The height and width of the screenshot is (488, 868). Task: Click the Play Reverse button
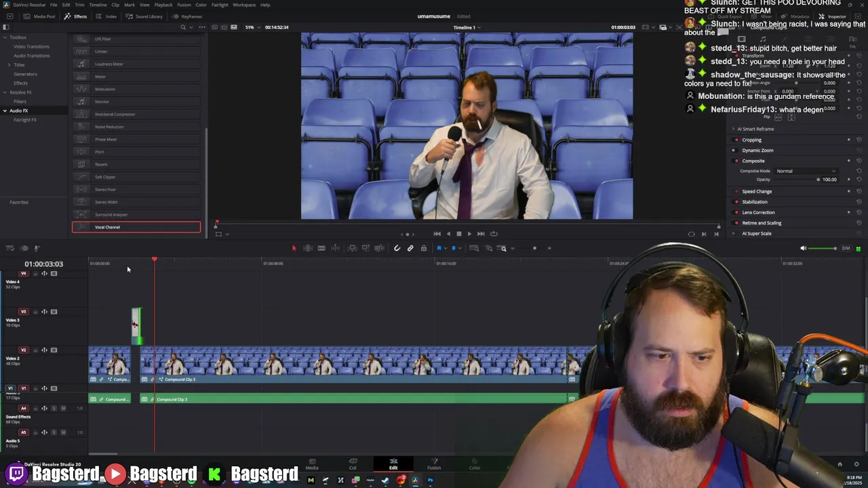point(448,234)
